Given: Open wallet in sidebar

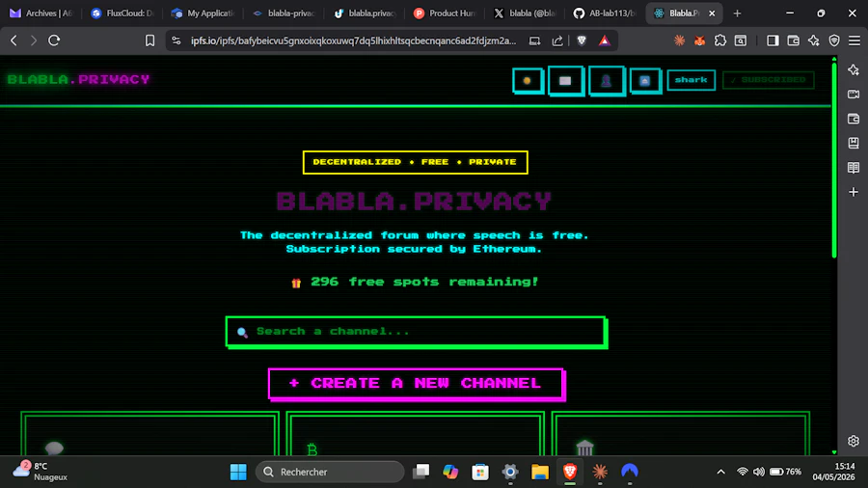Looking at the screenshot, I should pos(854,119).
